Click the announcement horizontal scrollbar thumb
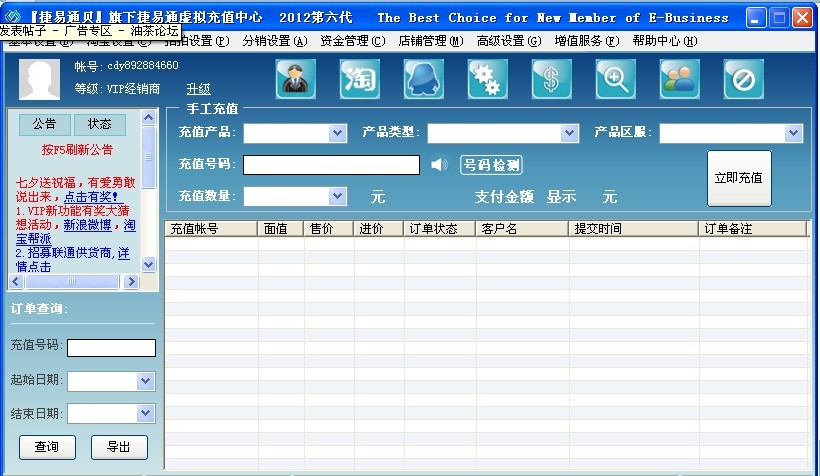 (x=72, y=281)
